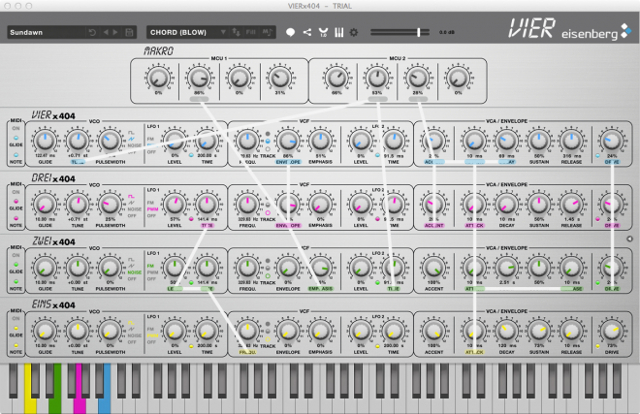Open the speech bubble hints icon
Image resolution: width=640 pixels, height=414 pixels.
[x=291, y=32]
